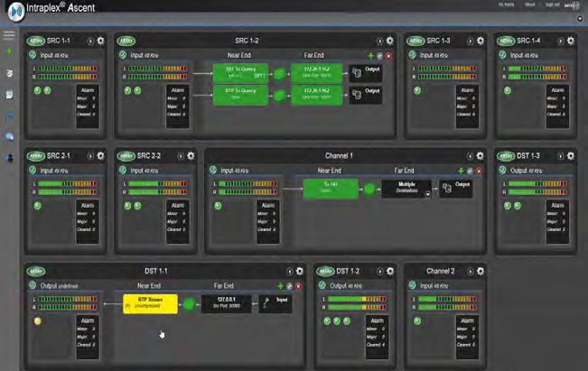The width and height of the screenshot is (588, 371).
Task: Click the edit icon in SRC 1-2 streams
Action: pyautogui.click(x=380, y=56)
